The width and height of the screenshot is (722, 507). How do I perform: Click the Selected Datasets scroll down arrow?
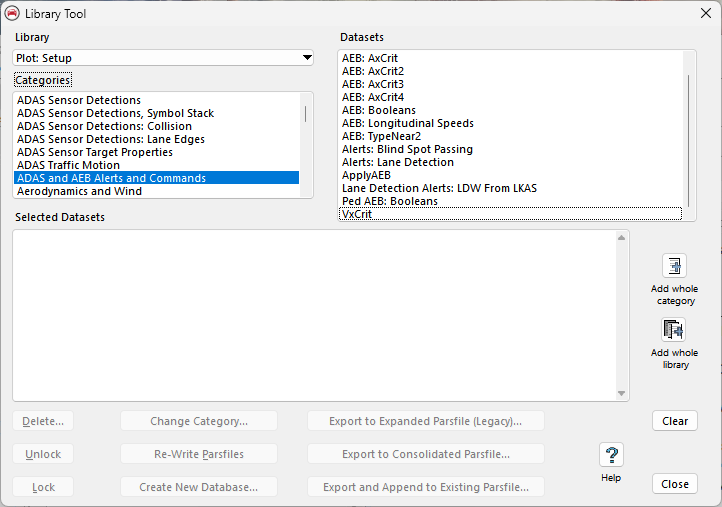point(622,393)
